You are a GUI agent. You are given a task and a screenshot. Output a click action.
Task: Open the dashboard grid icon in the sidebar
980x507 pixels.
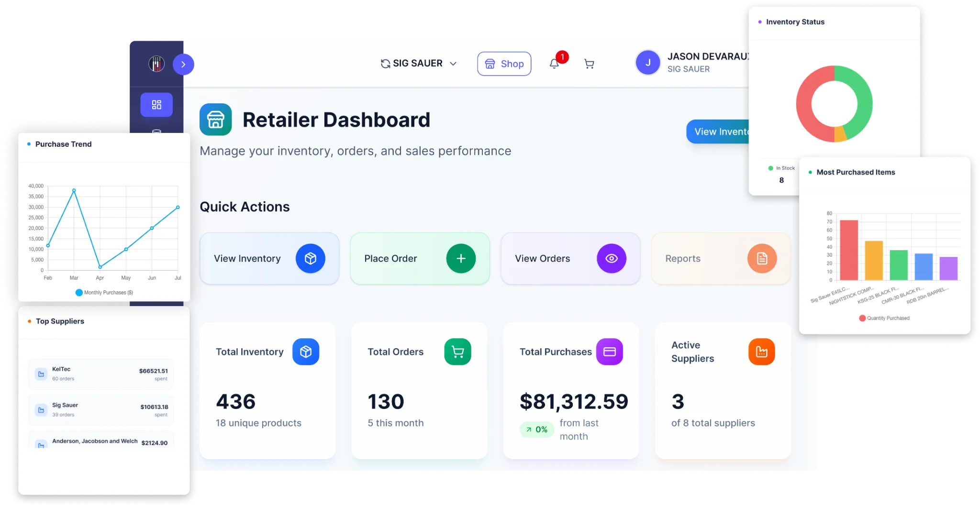click(156, 105)
